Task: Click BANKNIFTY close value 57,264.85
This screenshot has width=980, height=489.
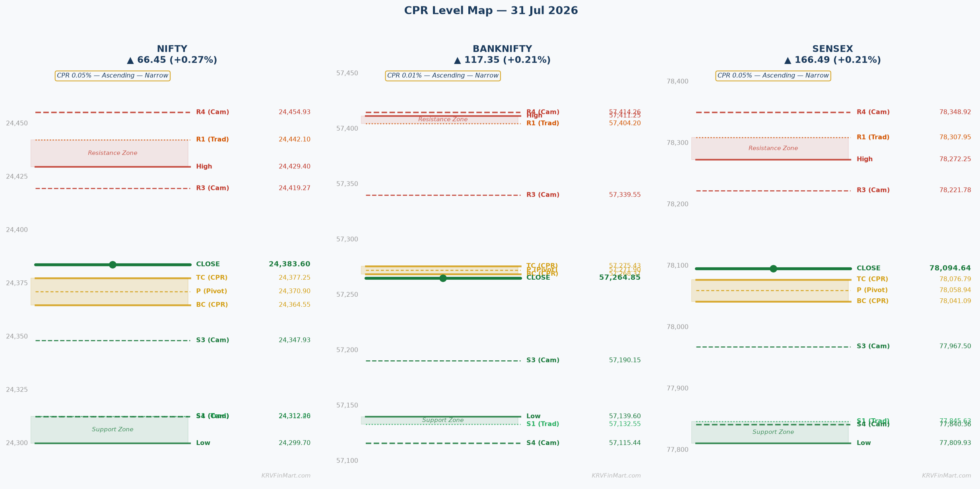Action: coord(620,277)
